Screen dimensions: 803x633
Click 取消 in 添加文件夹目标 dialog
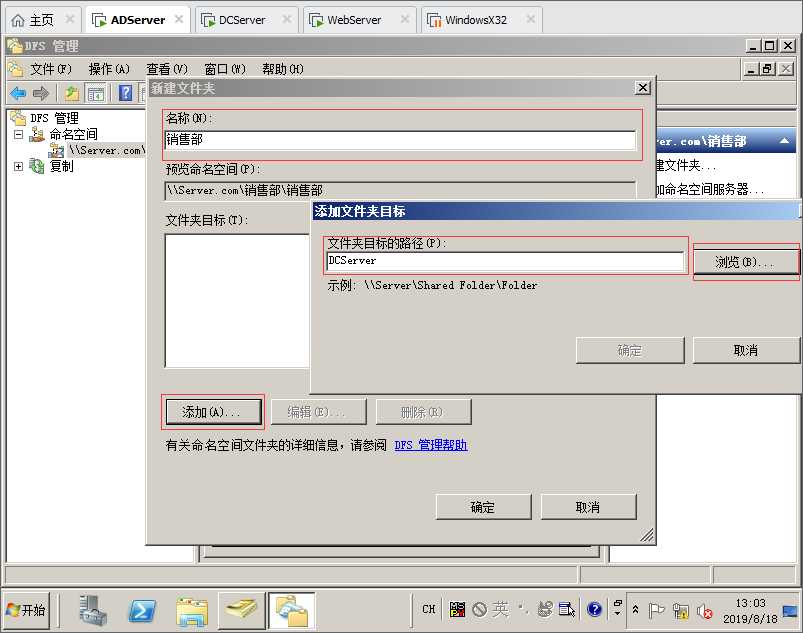click(x=745, y=350)
